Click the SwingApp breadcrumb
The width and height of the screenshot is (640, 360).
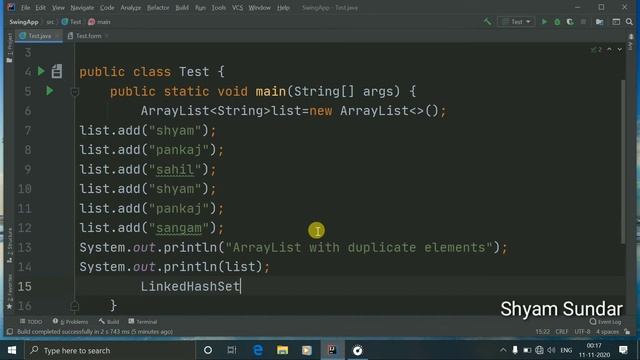pos(24,22)
